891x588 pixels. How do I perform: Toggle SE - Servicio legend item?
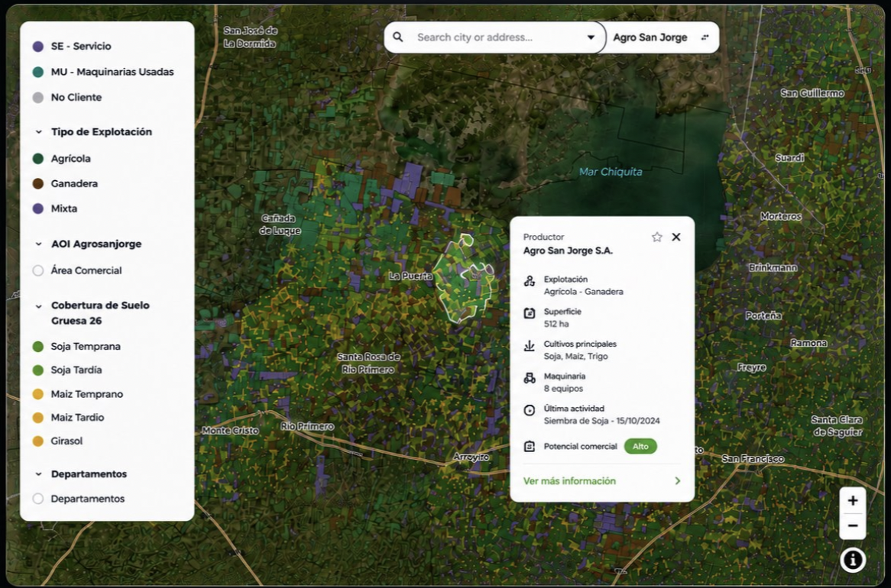(72, 46)
